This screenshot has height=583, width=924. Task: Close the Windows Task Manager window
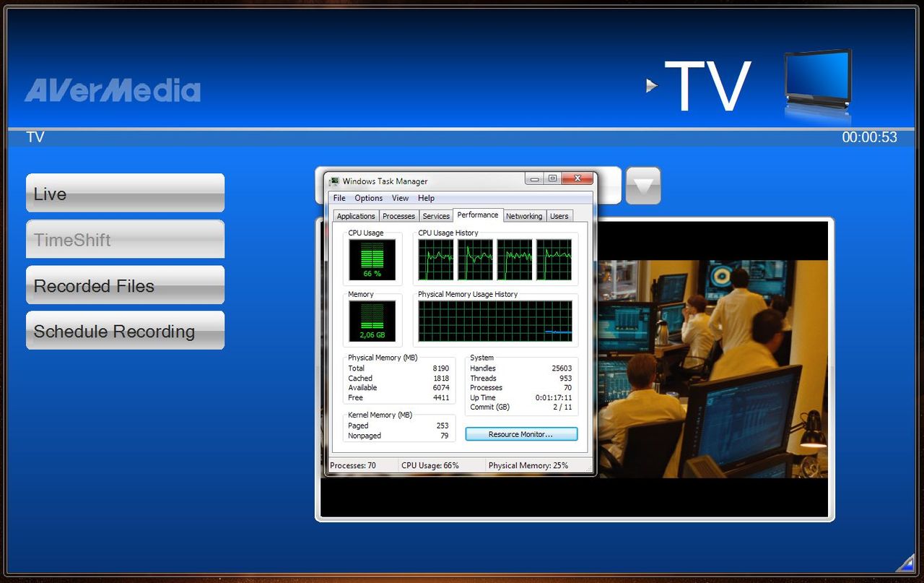click(x=577, y=179)
